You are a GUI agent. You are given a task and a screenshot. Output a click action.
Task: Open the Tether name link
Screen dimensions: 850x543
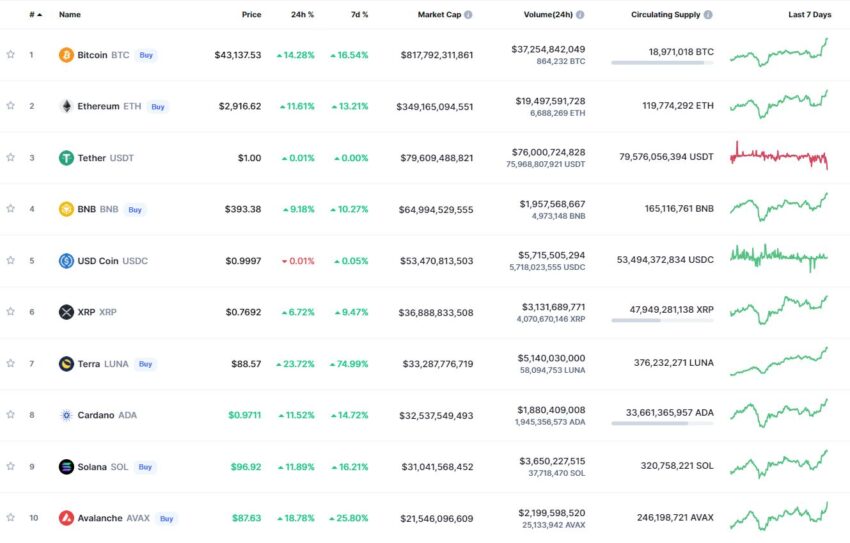click(x=92, y=158)
